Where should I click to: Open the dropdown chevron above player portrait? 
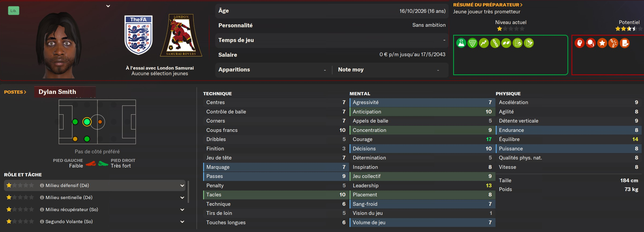point(108,6)
